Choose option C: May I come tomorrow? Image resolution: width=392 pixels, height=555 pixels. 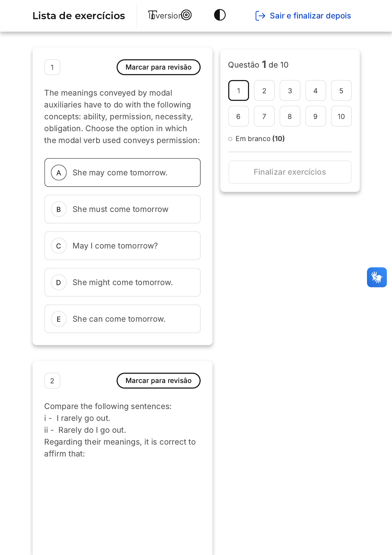click(123, 246)
